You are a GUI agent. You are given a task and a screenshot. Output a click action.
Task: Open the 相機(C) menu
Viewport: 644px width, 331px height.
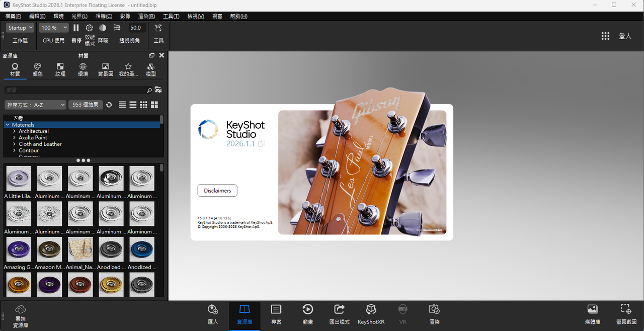click(104, 16)
